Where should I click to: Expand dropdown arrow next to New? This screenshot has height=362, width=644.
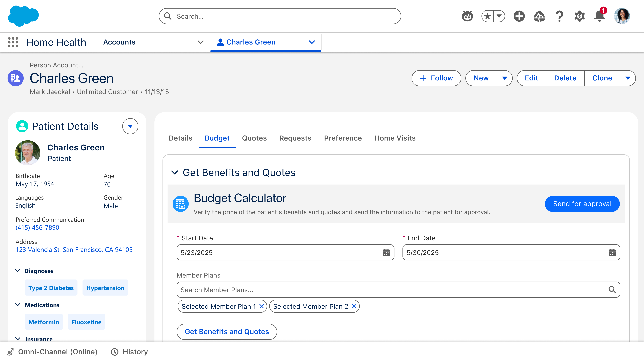pos(504,78)
